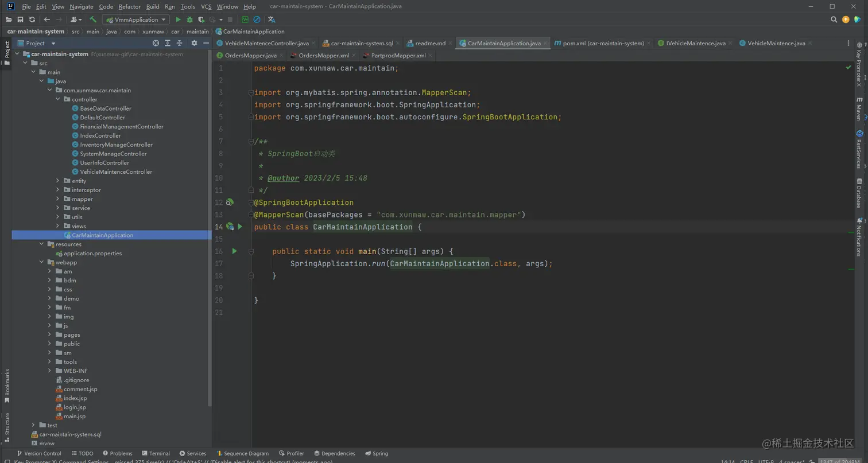Screen dimensions: 868x463
Task: Click the inspection green checkmark in editor
Action: 848,68
